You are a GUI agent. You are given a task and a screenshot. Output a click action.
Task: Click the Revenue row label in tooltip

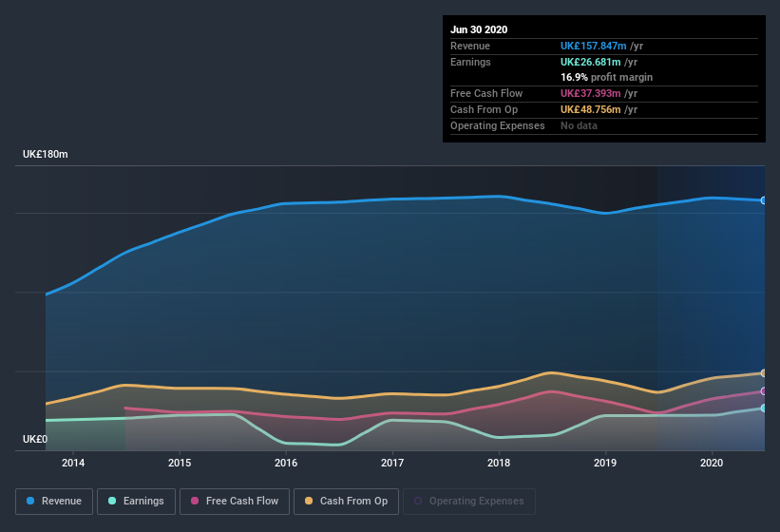(x=470, y=46)
